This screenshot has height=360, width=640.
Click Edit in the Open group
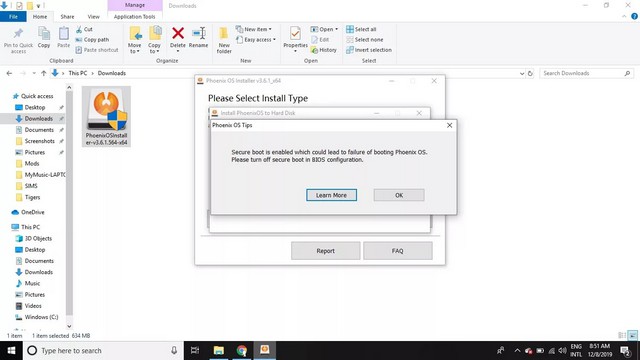320,40
